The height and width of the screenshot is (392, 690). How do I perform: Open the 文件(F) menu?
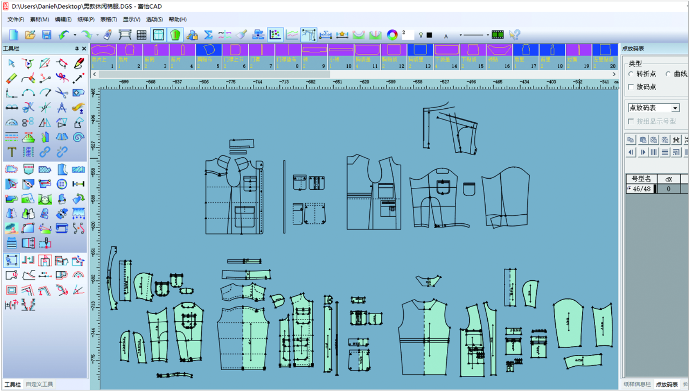click(x=16, y=19)
